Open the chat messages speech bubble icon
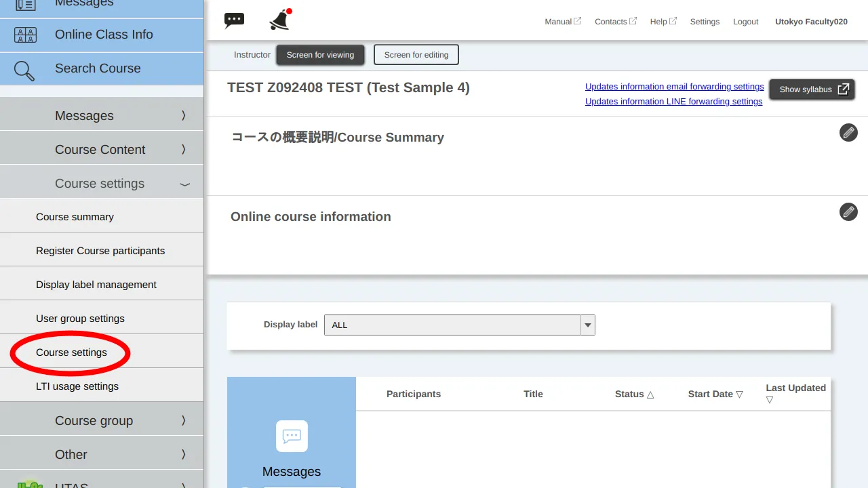This screenshot has width=868, height=488. (234, 20)
